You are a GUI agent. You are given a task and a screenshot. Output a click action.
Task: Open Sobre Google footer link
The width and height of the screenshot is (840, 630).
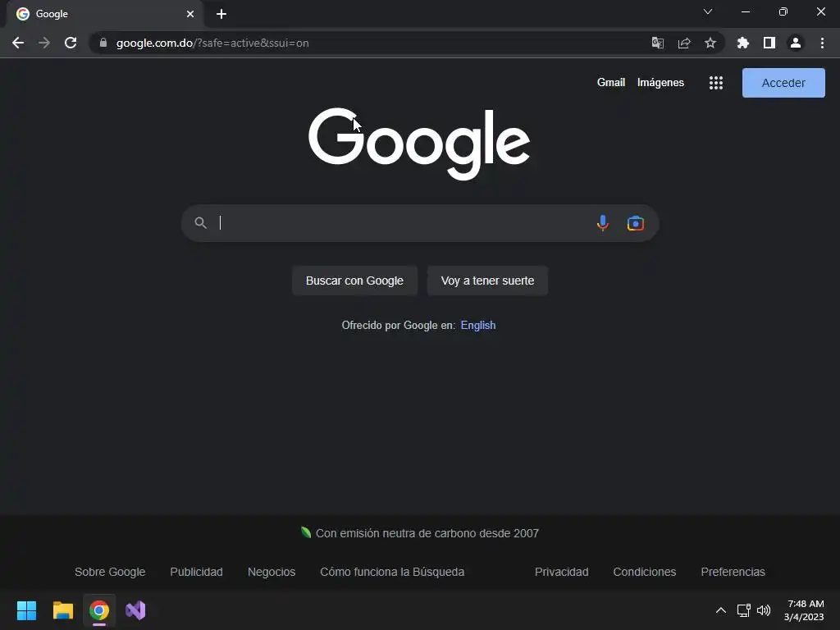tap(110, 572)
